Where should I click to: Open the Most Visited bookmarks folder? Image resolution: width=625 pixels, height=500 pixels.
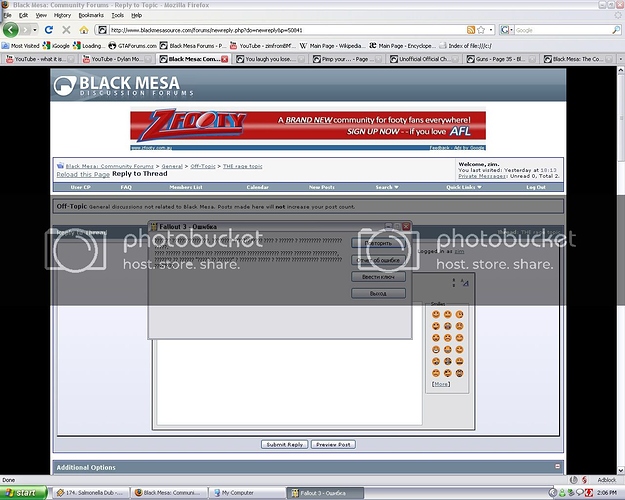click(x=21, y=46)
